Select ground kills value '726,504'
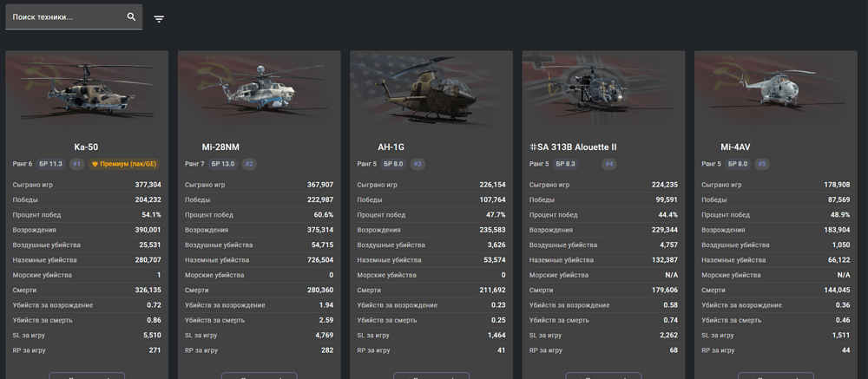The width and height of the screenshot is (868, 379). pos(320,260)
